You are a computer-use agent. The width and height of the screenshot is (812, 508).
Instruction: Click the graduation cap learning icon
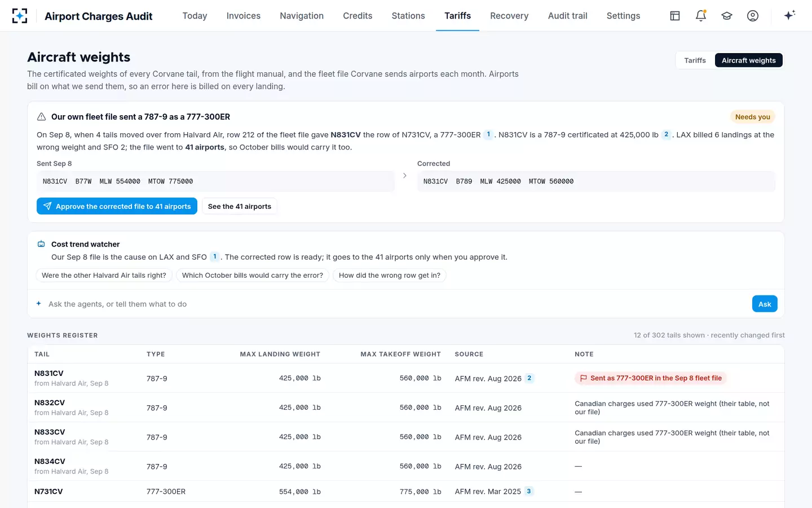pyautogui.click(x=727, y=16)
